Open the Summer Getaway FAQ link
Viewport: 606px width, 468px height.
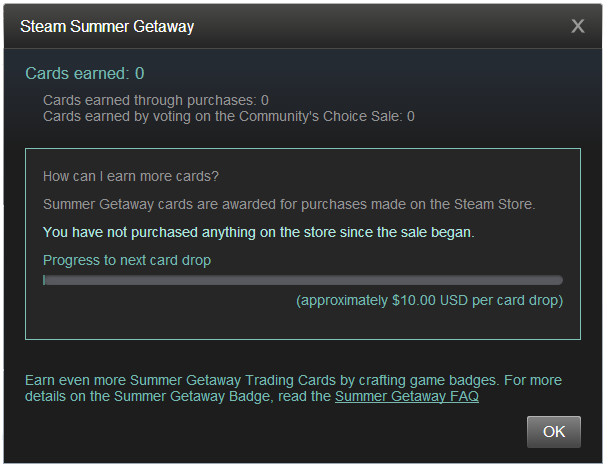(407, 397)
